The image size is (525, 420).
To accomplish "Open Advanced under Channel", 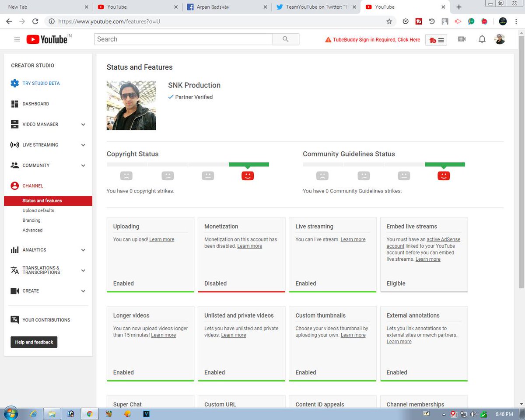I will point(33,230).
